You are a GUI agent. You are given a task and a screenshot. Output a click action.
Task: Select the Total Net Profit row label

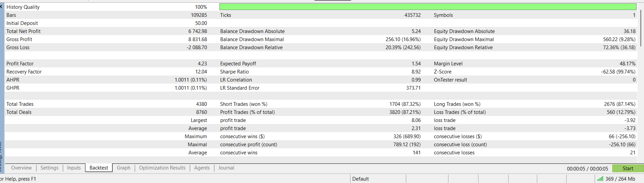tap(23, 31)
